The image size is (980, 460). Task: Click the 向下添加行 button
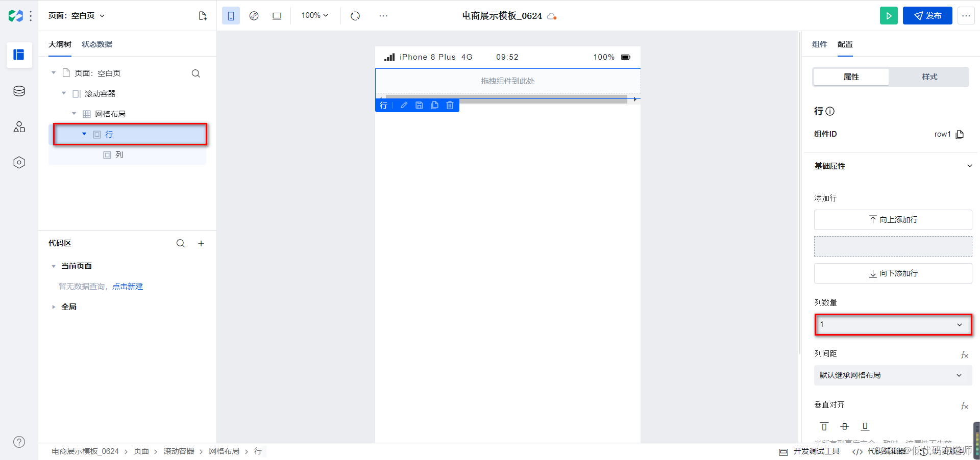coord(893,273)
